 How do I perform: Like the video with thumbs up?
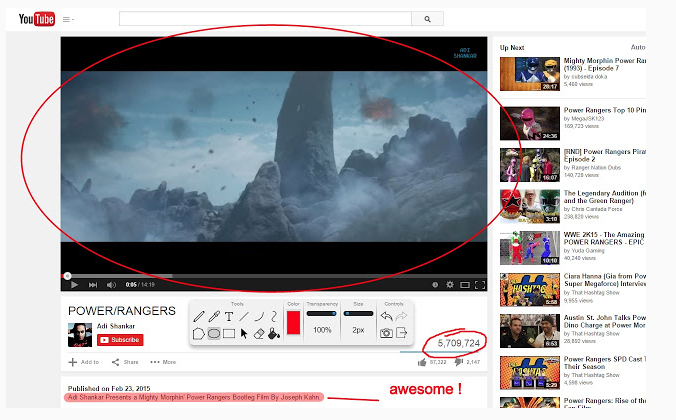click(422, 362)
